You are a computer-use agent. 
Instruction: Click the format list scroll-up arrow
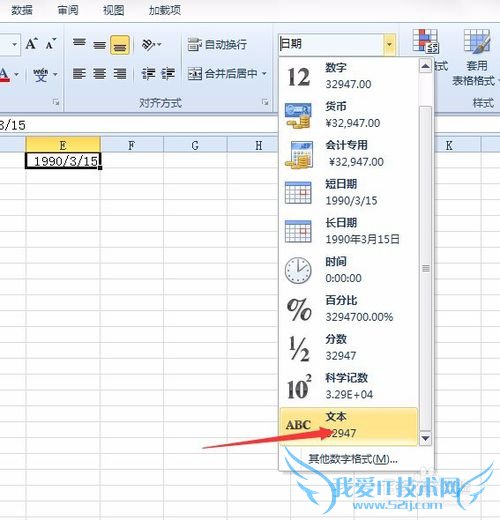(x=425, y=66)
